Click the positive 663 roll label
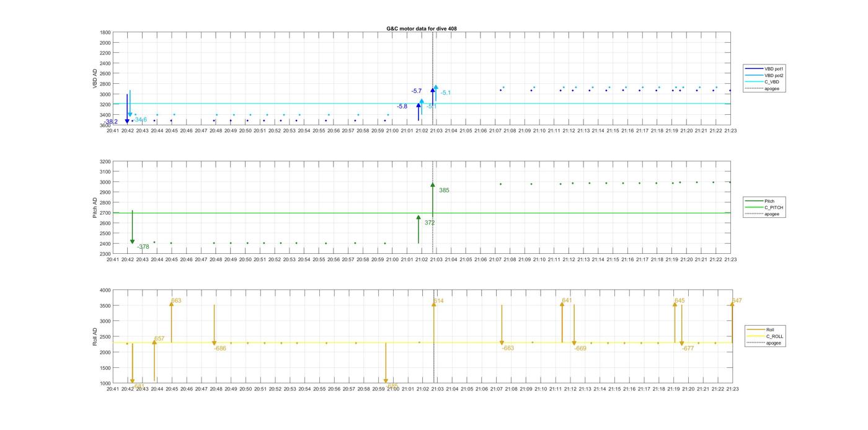868x430 pixels. point(176,301)
